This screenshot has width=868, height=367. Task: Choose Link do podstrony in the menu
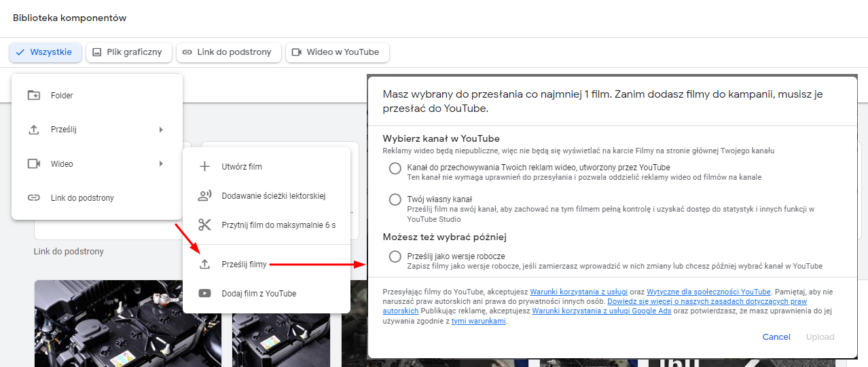(97, 198)
